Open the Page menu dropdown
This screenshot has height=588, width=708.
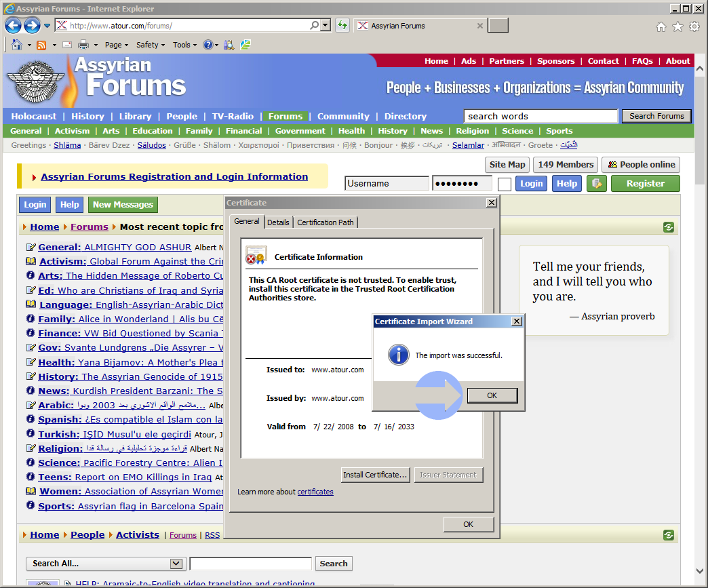coord(117,45)
